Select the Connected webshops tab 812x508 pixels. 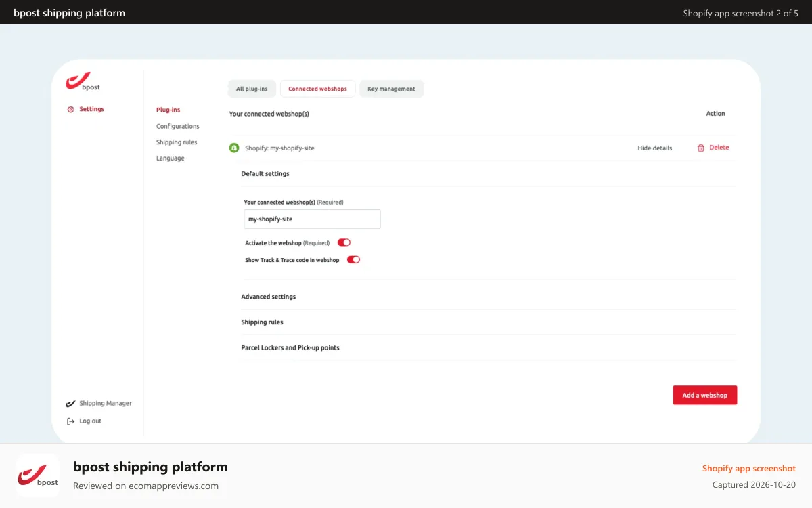(x=317, y=89)
